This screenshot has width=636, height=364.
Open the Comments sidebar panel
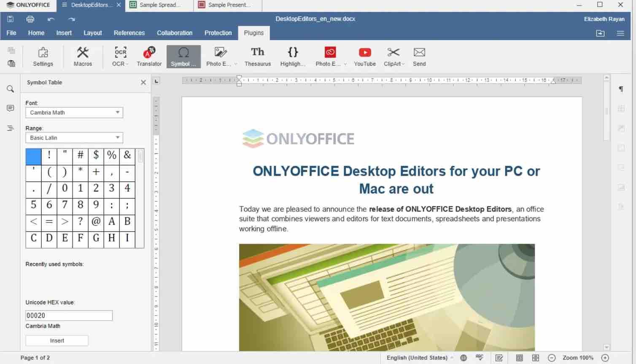tap(11, 109)
